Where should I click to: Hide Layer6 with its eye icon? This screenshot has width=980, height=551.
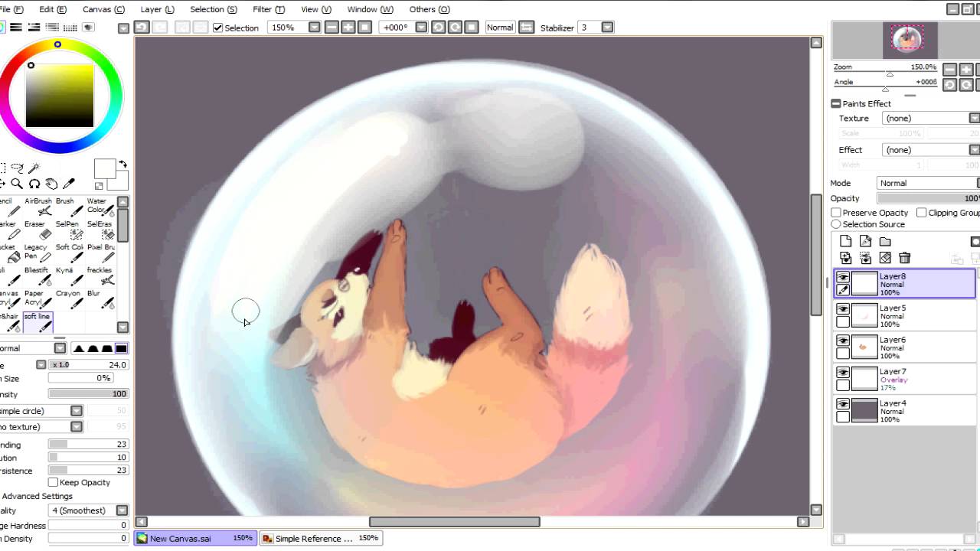[843, 341]
